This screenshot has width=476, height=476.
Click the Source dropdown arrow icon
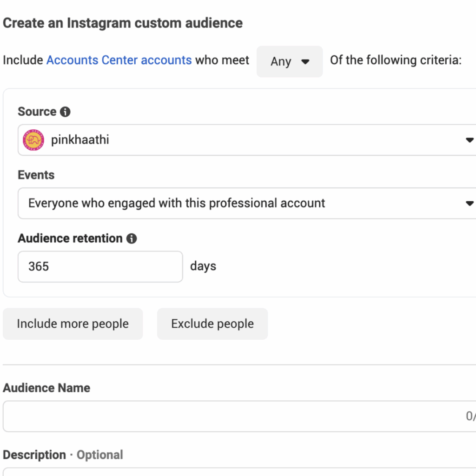(x=469, y=140)
